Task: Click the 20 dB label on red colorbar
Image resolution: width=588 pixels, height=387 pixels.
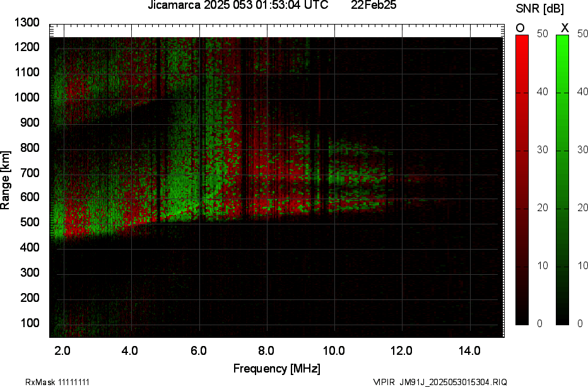Action: pyautogui.click(x=542, y=208)
